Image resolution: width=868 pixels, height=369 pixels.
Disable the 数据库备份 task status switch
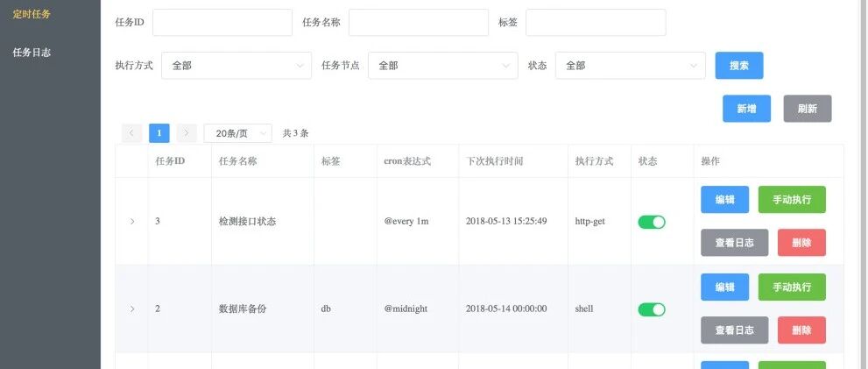click(652, 309)
